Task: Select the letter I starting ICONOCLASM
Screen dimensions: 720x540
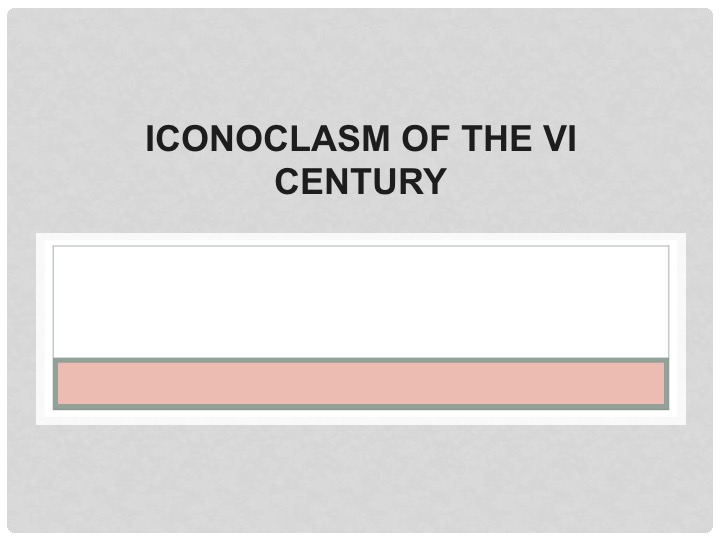Action: pos(149,139)
